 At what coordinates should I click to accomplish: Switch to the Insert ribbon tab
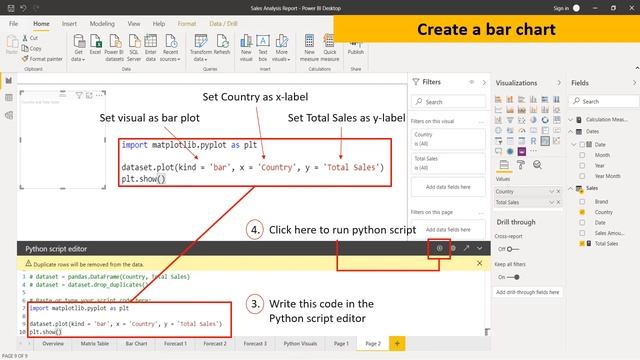click(x=69, y=24)
